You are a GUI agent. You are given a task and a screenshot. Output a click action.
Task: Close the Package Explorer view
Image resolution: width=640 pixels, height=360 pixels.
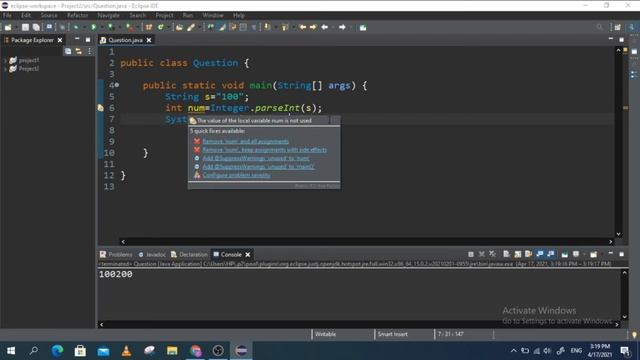click(x=60, y=40)
